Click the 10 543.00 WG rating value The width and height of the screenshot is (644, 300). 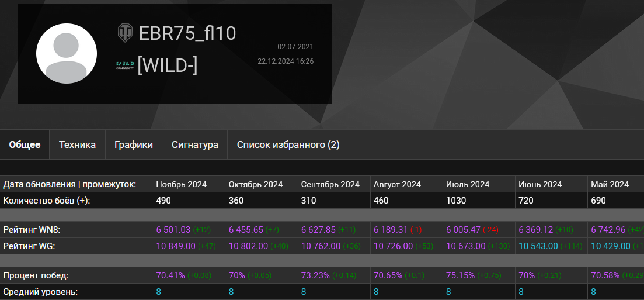click(x=538, y=246)
